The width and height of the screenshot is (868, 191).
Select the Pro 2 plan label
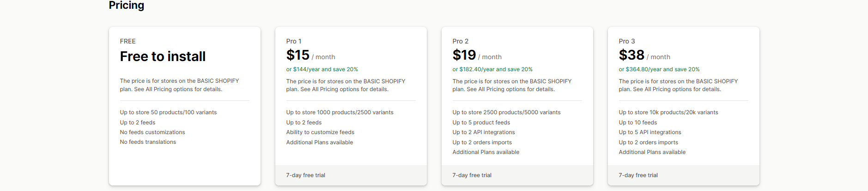(461, 41)
